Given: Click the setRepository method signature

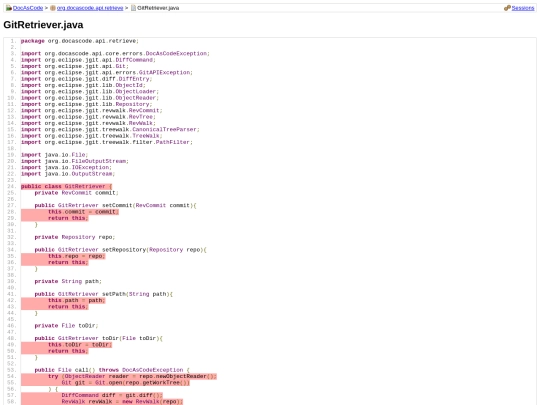Looking at the screenshot, I should [121, 250].
